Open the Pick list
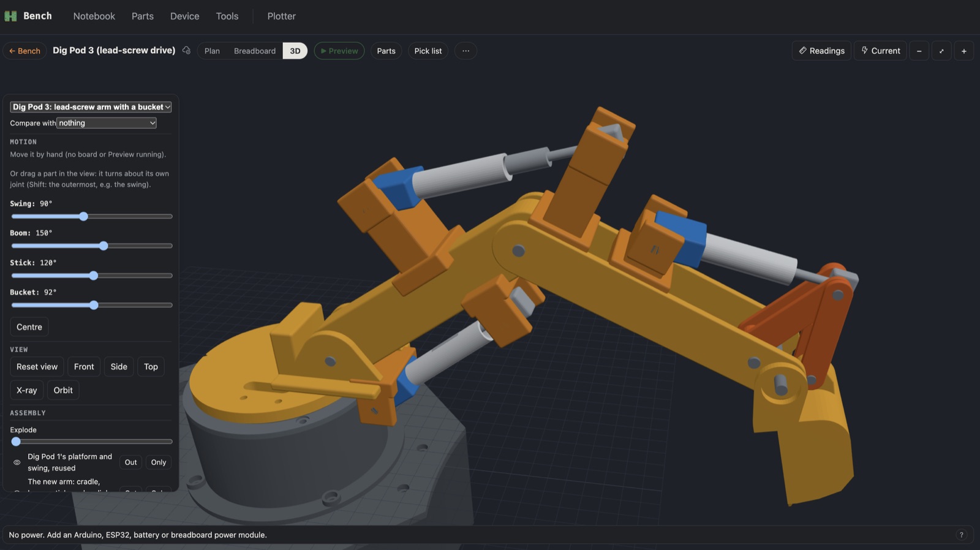The height and width of the screenshot is (550, 980). (x=428, y=51)
